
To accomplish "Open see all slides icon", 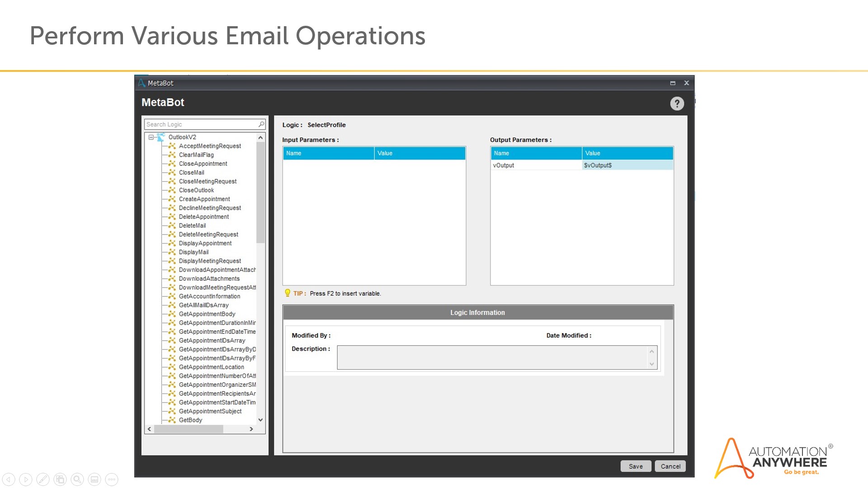I will [60, 479].
